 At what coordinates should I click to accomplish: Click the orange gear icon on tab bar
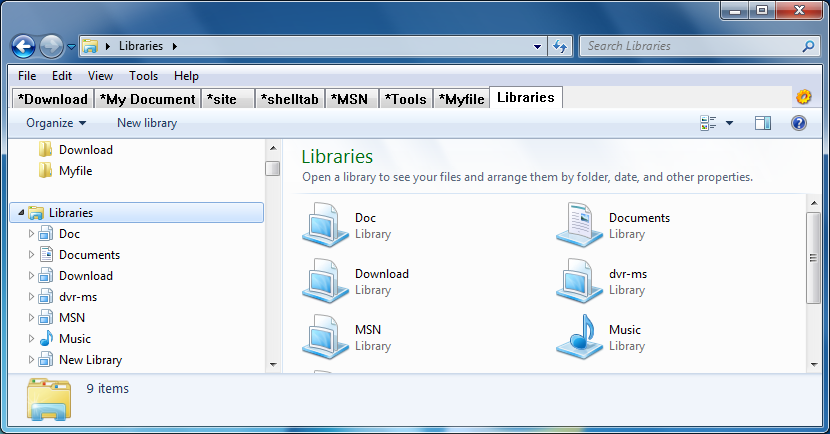click(x=804, y=97)
